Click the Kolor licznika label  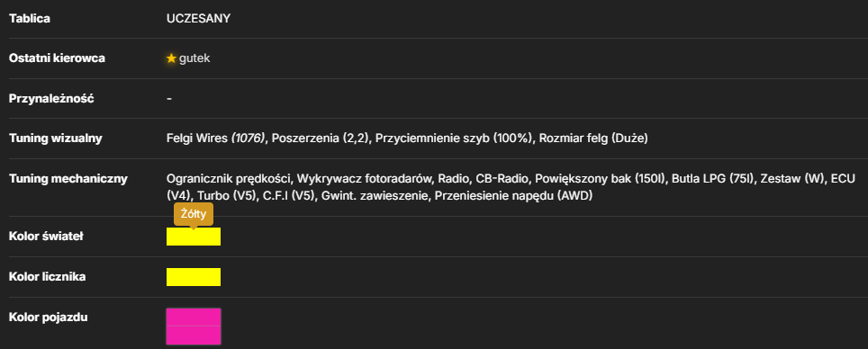coord(47,277)
